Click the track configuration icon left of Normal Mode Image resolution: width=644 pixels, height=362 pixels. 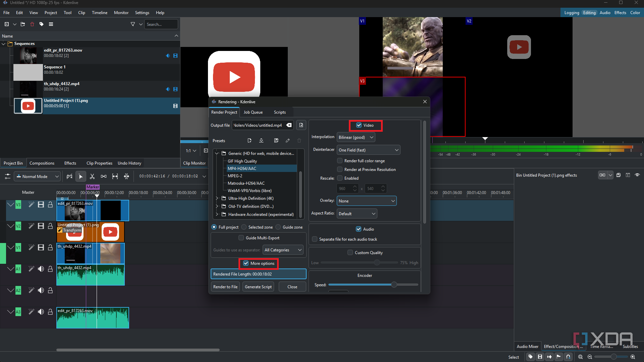point(8,176)
